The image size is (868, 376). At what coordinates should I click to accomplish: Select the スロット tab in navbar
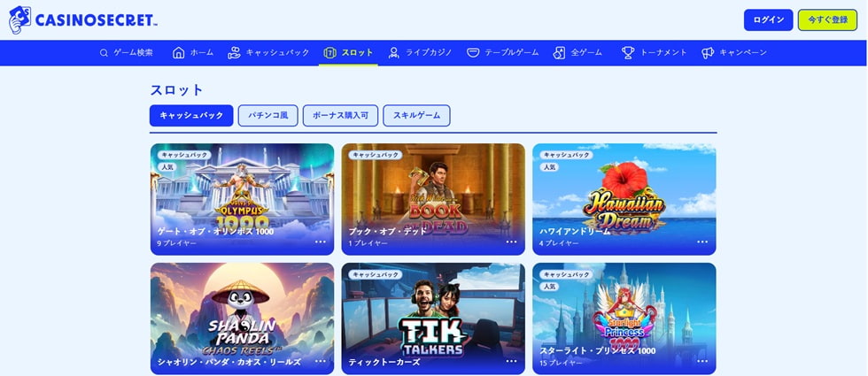348,53
